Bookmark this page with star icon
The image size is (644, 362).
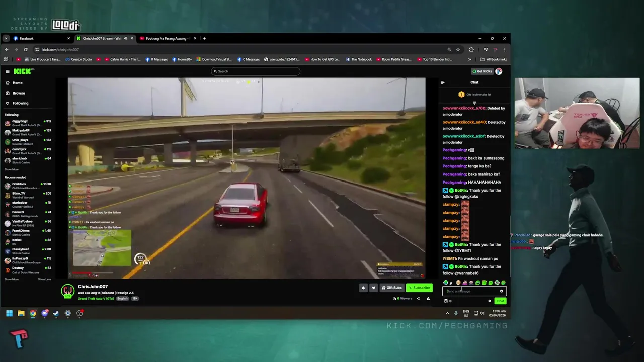(x=458, y=49)
